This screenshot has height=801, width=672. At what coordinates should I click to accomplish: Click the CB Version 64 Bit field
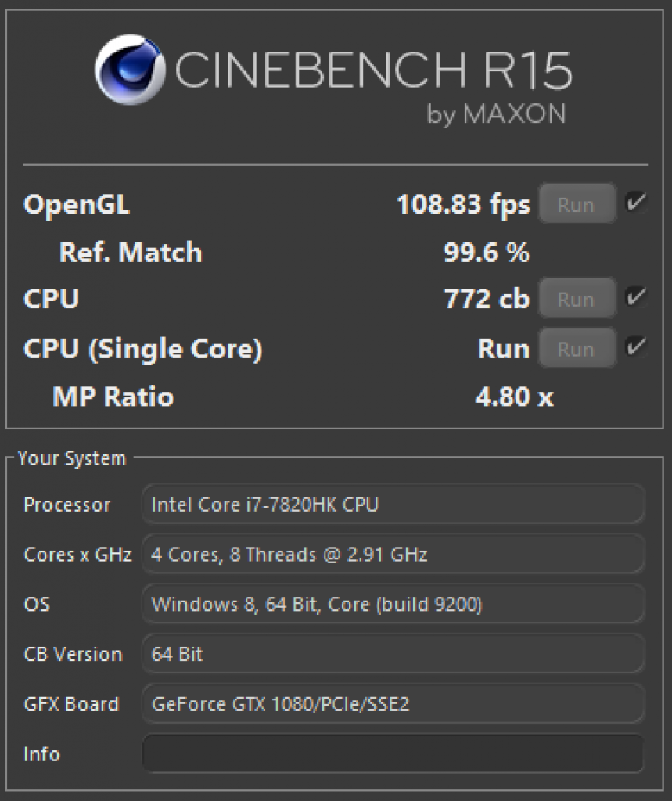click(393, 654)
